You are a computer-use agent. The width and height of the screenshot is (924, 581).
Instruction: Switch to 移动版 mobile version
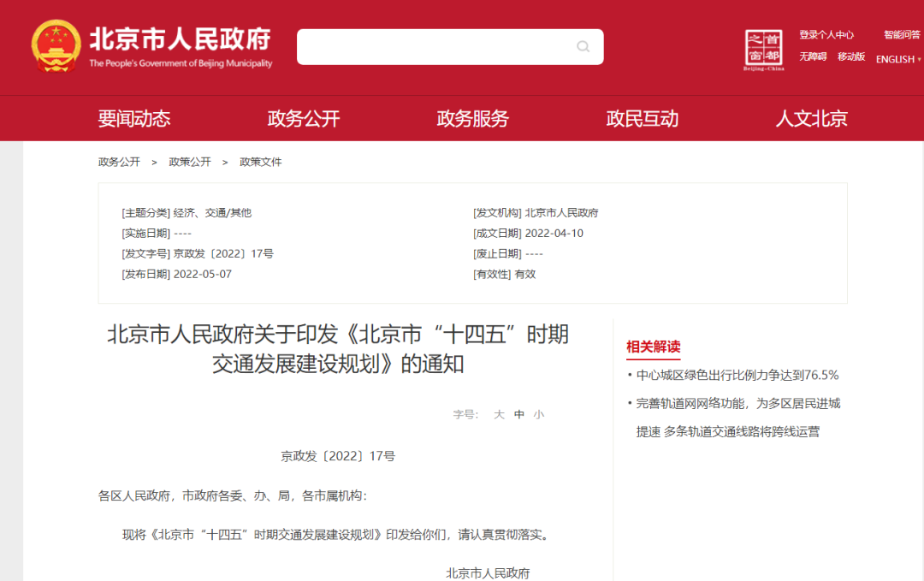(x=851, y=56)
